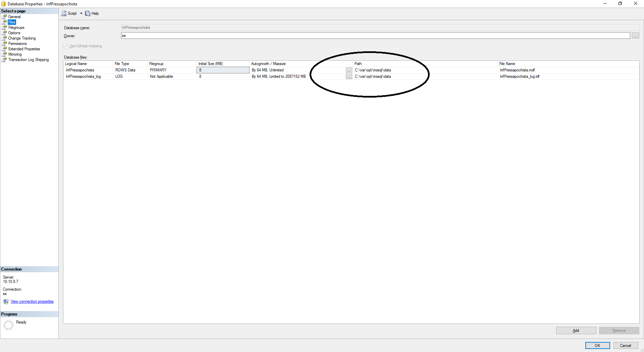Viewport: 644px width, 352px height.
Task: Open the Extended Properties page
Action: [x=24, y=49]
